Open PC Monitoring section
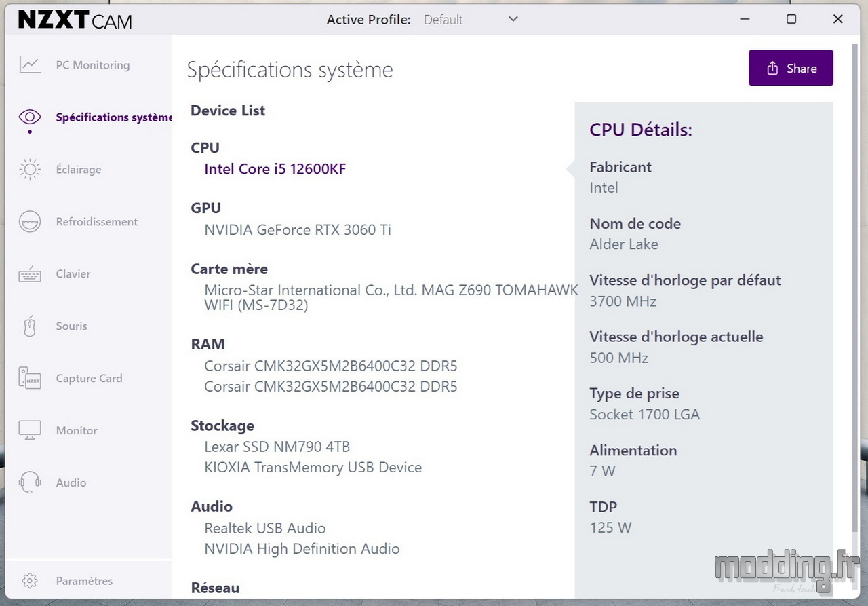The width and height of the screenshot is (868, 606). tap(93, 65)
